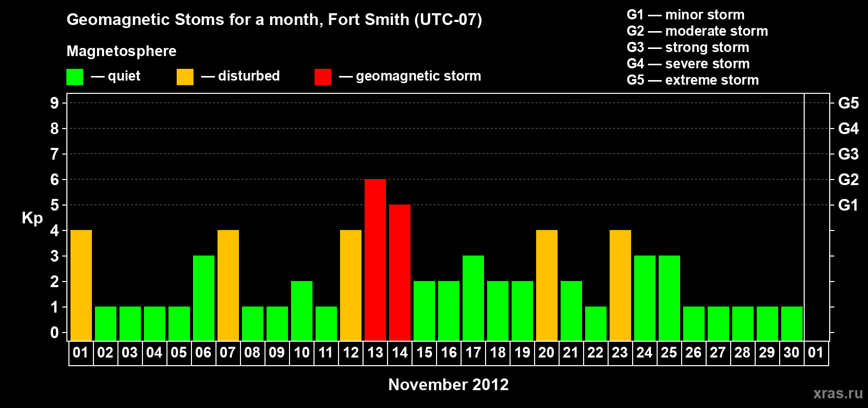Select the green bar for day 06
Screen dimensions: 868x408
[204, 298]
